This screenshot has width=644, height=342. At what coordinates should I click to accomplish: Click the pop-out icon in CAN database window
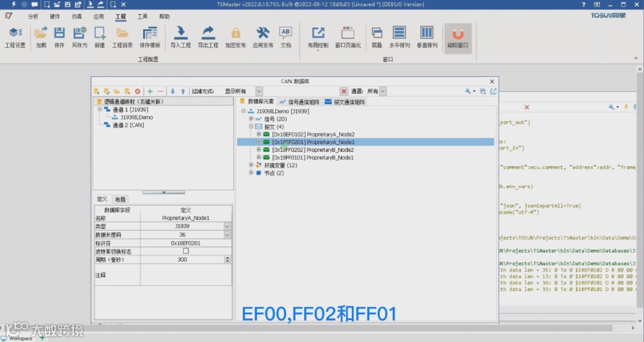click(493, 91)
